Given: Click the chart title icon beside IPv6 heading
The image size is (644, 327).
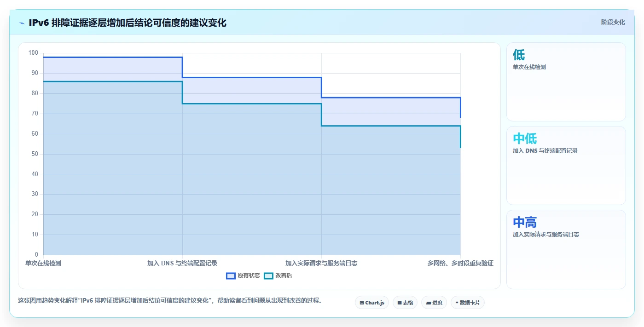Looking at the screenshot, I should tap(22, 23).
